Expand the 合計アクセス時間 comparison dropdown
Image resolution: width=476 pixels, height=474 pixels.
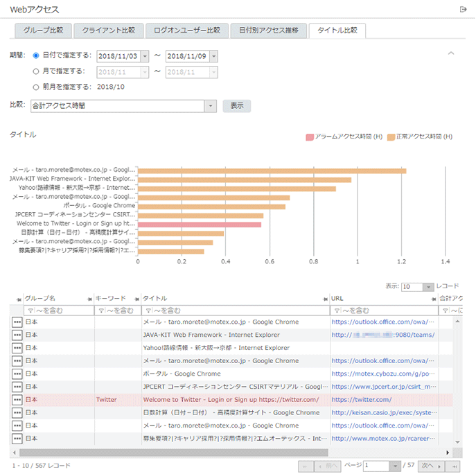coord(211,106)
